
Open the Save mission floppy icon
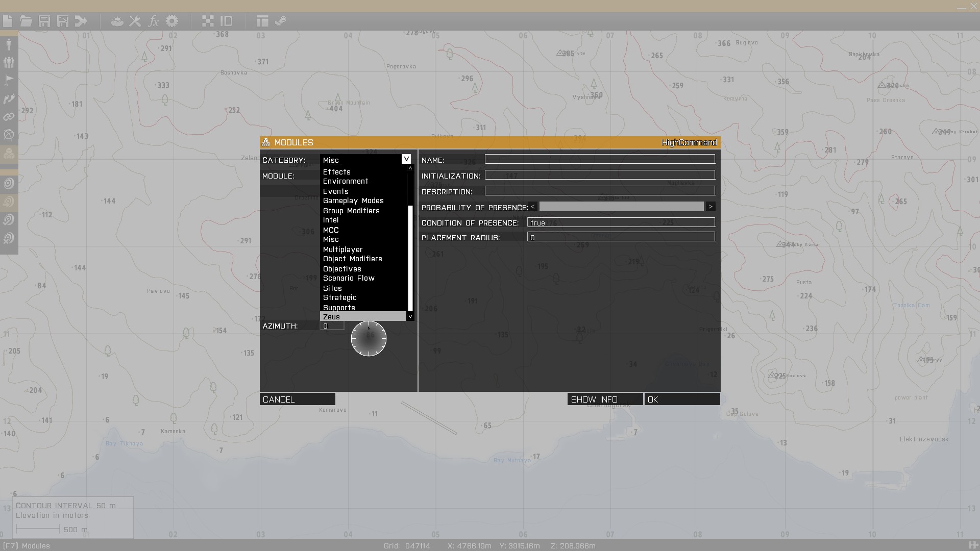click(44, 21)
